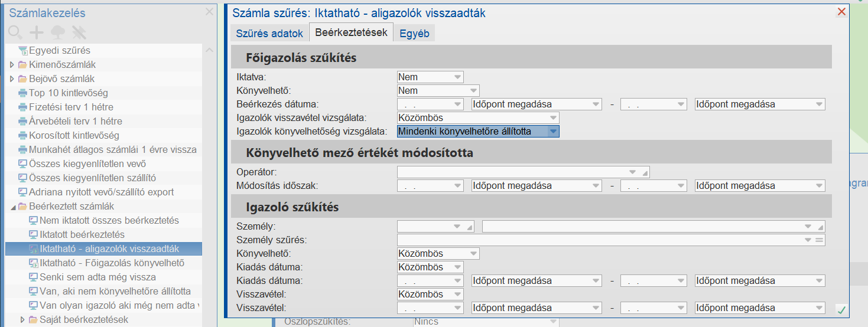Close the Számlakezelés side panel

209,12
